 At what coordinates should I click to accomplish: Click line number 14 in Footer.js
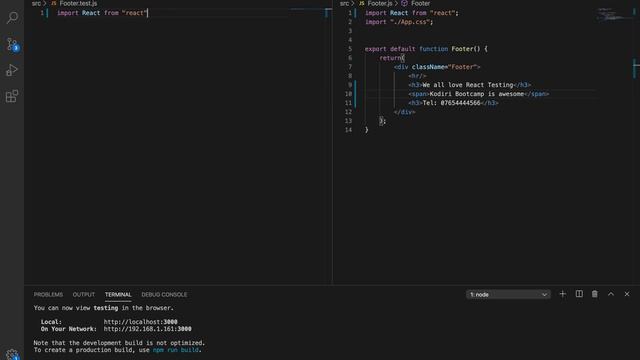(x=348, y=130)
